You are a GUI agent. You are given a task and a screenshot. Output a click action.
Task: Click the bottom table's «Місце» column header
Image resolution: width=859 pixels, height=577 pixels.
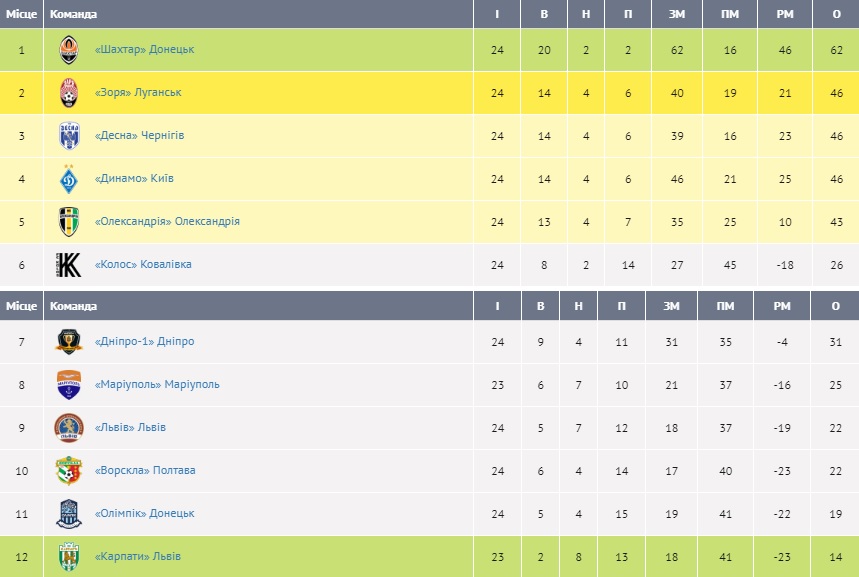coord(22,306)
